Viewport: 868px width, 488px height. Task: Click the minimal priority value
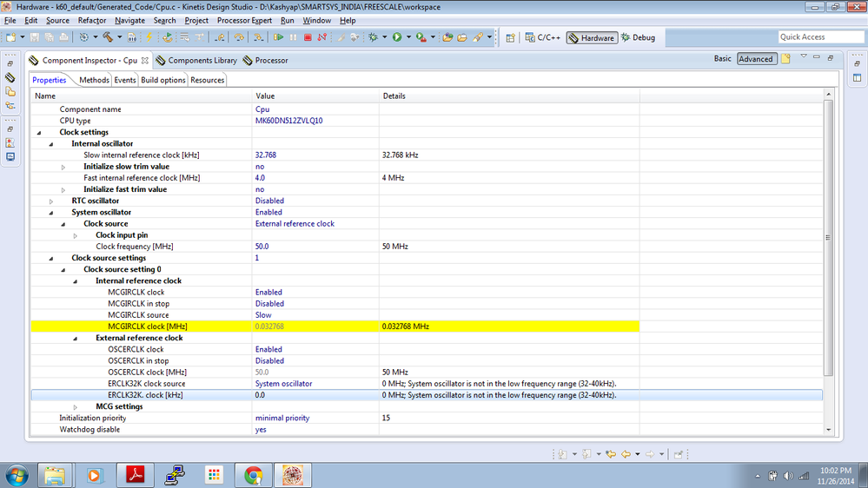pyautogui.click(x=282, y=418)
